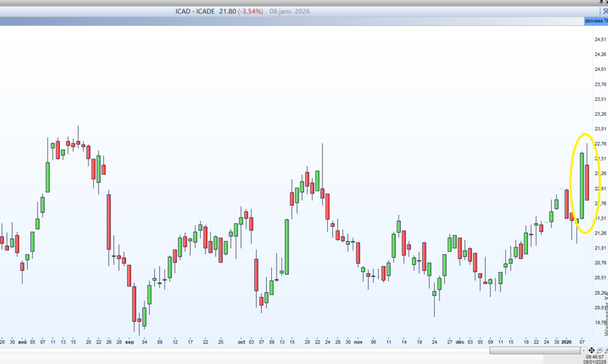Click the 08 janv. 2026 date label
Viewport: 608px width, 364px height.
click(x=290, y=11)
